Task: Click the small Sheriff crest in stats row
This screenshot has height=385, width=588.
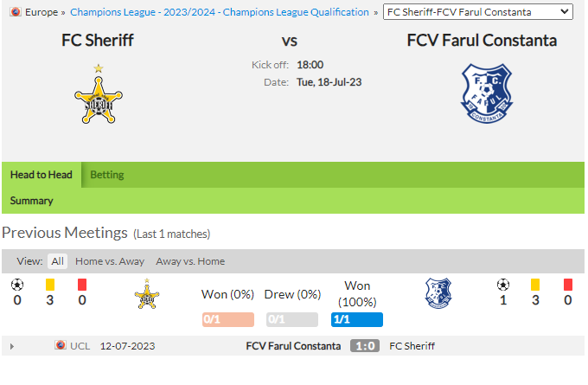Action: [147, 294]
